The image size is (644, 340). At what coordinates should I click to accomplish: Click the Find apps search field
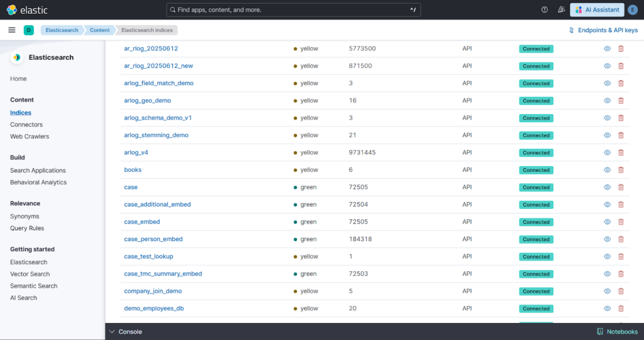293,10
